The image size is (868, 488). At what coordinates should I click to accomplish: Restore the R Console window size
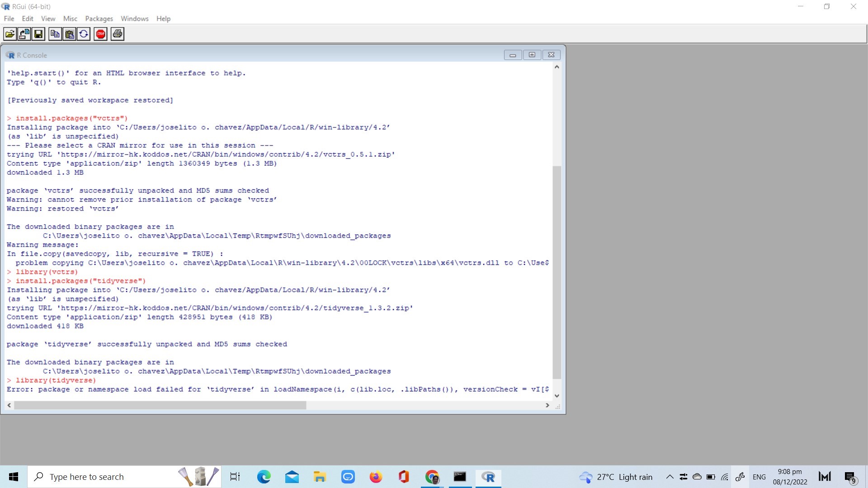pos(532,55)
